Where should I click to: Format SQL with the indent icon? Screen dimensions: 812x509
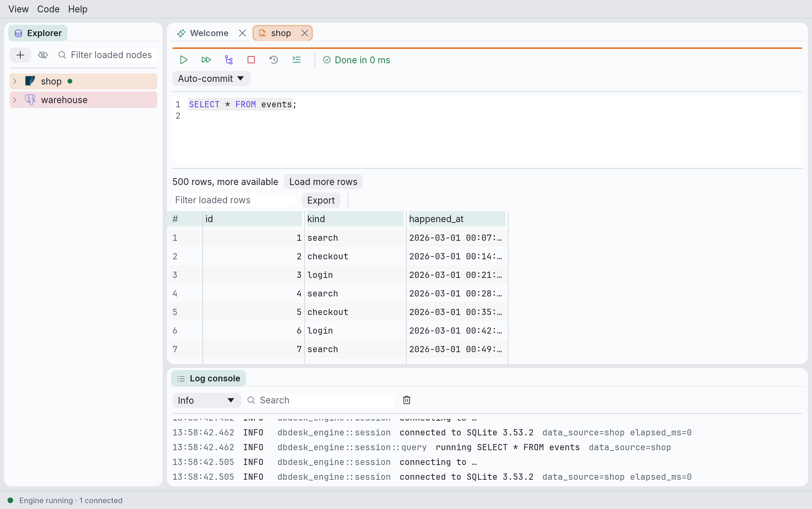[296, 60]
